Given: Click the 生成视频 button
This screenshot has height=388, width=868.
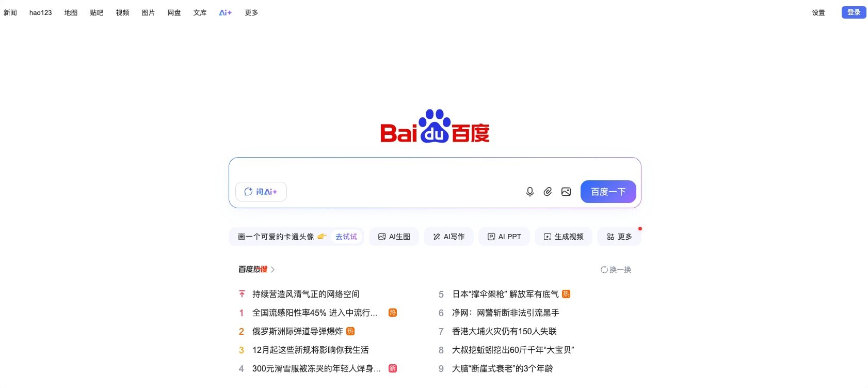Looking at the screenshot, I should coord(564,237).
